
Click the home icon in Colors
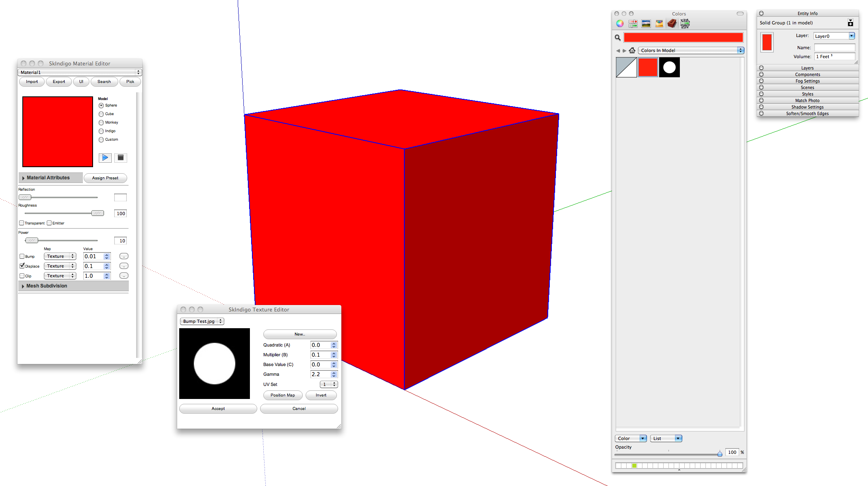(x=632, y=50)
